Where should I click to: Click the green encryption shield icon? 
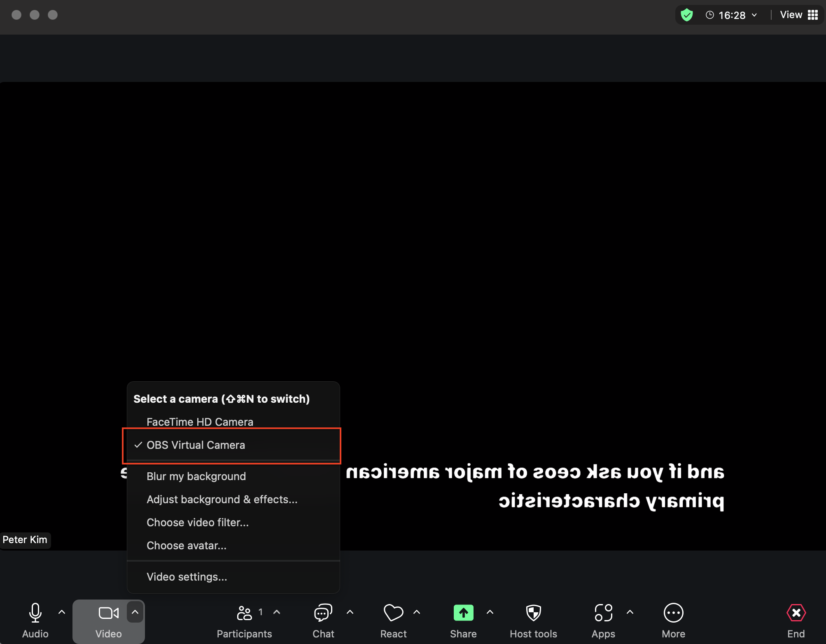click(x=686, y=15)
